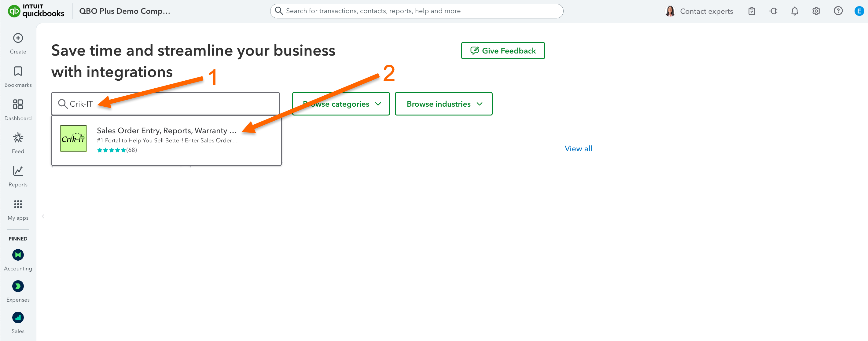
Task: Open the Bookmarks sidebar icon
Action: pos(18,71)
